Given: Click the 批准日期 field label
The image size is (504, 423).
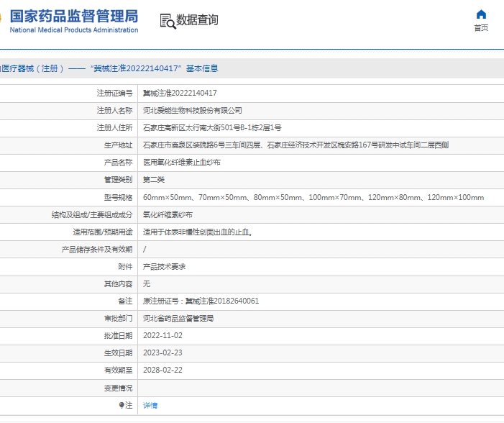Looking at the screenshot, I should tap(119, 336).
